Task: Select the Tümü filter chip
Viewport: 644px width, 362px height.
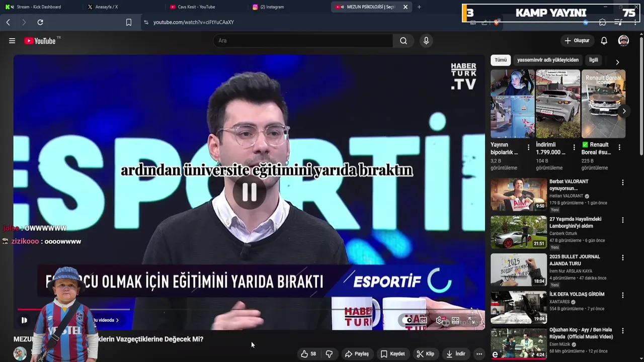Action: point(501,60)
